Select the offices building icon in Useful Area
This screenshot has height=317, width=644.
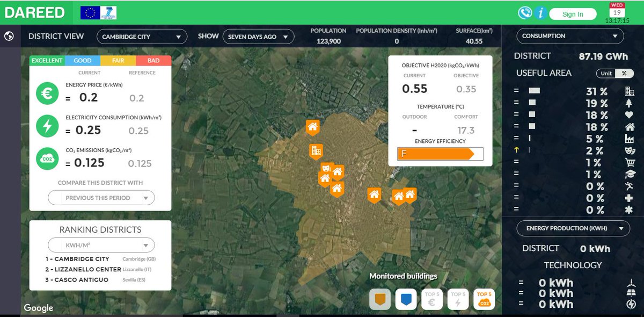click(x=628, y=91)
